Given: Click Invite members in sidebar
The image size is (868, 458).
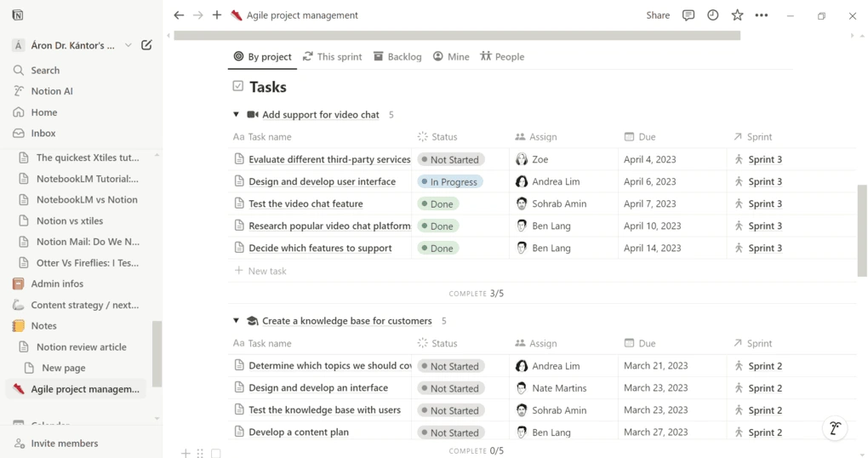Looking at the screenshot, I should tap(64, 443).
